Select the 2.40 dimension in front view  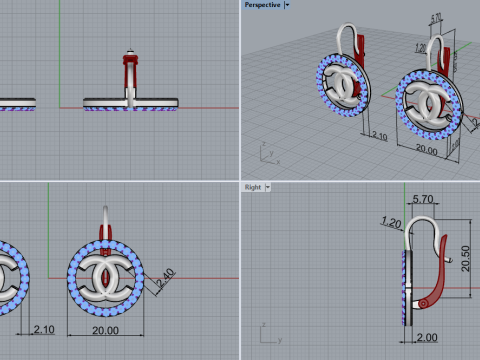pyautogui.click(x=166, y=277)
